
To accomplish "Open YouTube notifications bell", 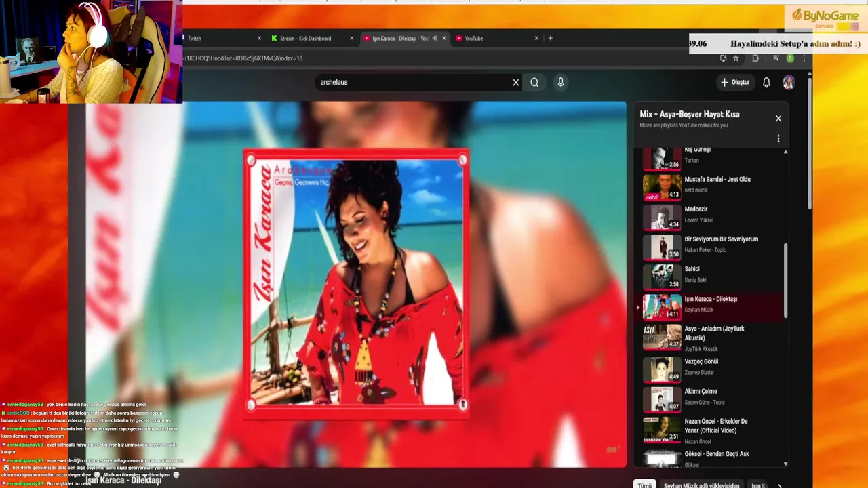I will pyautogui.click(x=766, y=83).
